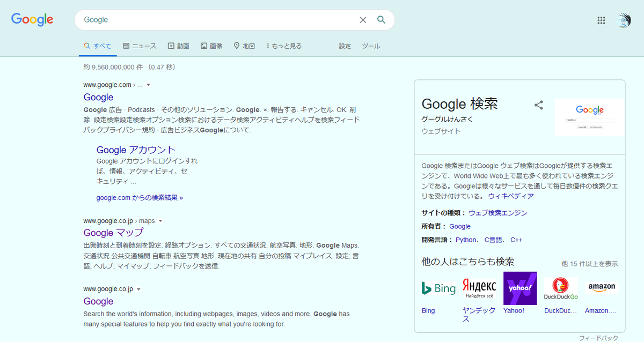Click the Python language link
Viewport: 644px width, 342px height.
click(466, 240)
